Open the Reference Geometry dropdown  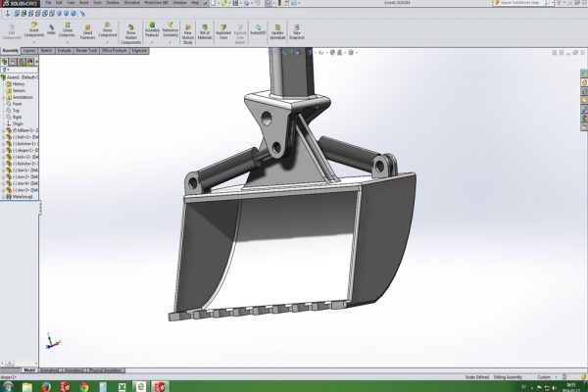point(170,31)
